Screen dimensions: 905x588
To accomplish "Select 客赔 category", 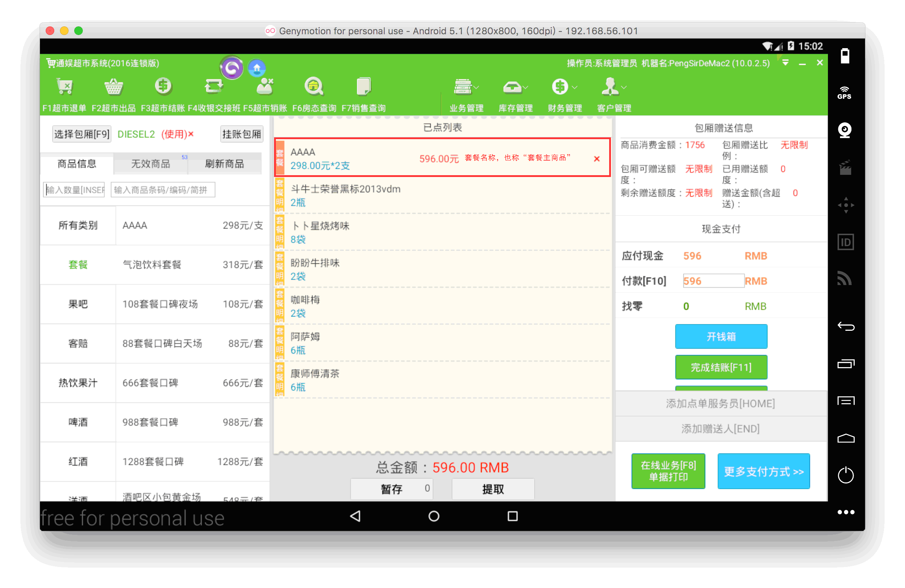I will click(77, 343).
